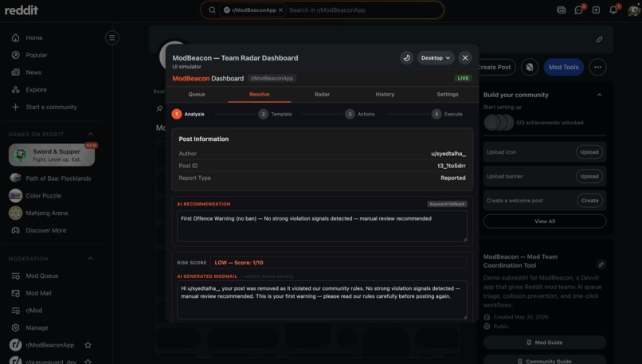Click the Mod Mail icon in Moderation
642x364 pixels.
coord(16,293)
